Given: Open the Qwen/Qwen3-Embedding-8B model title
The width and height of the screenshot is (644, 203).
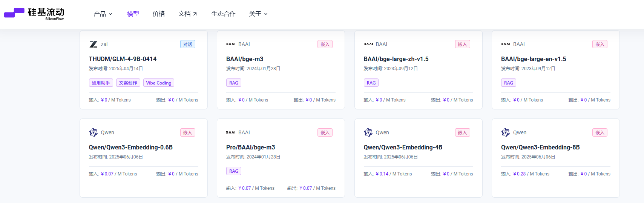Looking at the screenshot, I should [540, 147].
